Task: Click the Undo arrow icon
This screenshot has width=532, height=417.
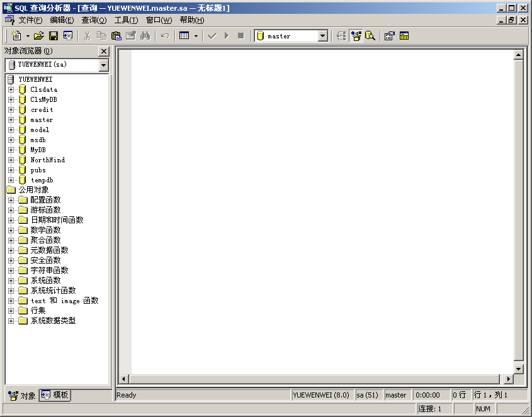Action: (x=165, y=36)
